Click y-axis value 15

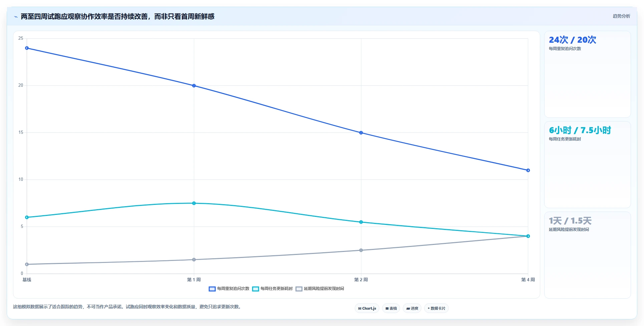(21, 132)
